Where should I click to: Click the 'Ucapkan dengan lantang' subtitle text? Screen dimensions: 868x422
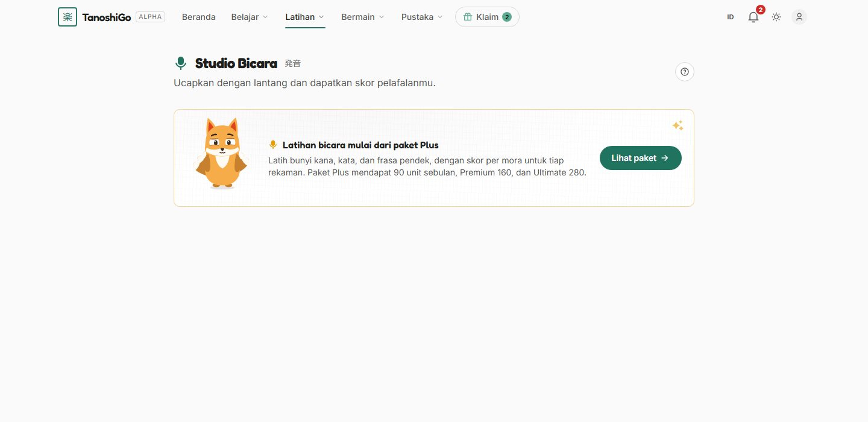point(304,83)
